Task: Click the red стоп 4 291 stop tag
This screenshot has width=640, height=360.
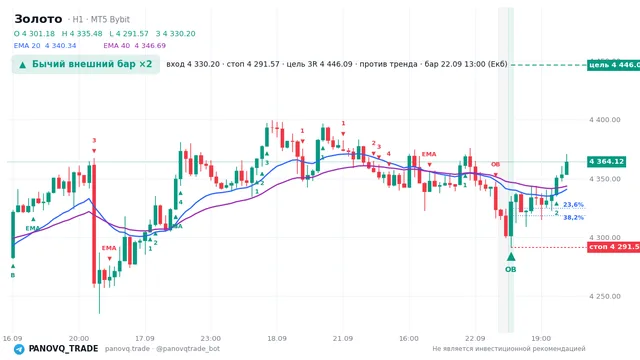Action: pos(613,247)
